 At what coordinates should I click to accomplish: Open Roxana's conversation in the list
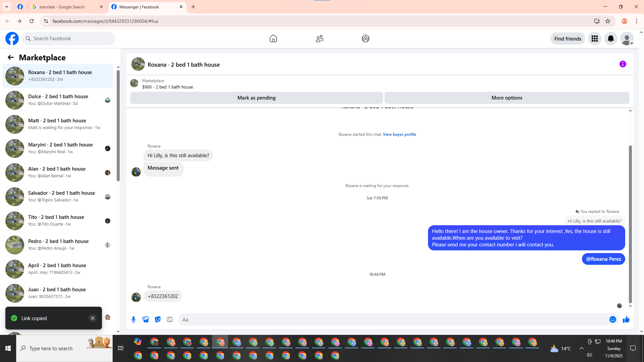(x=58, y=76)
